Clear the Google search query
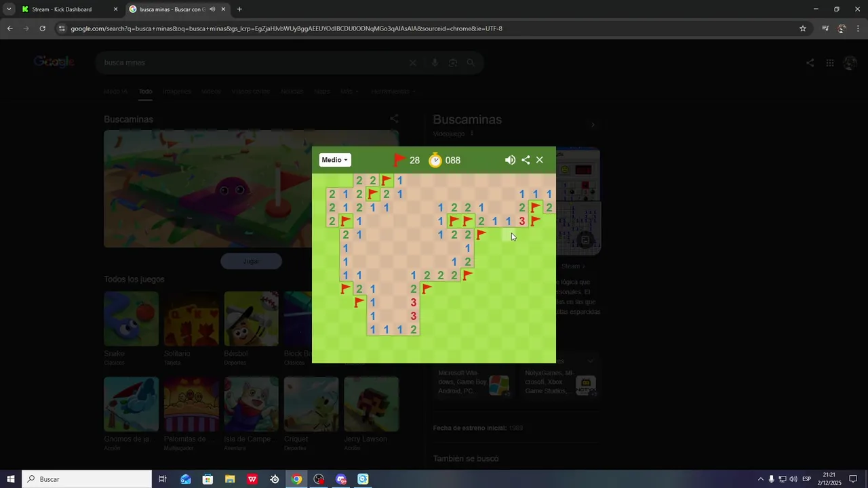The image size is (868, 488). 412,63
